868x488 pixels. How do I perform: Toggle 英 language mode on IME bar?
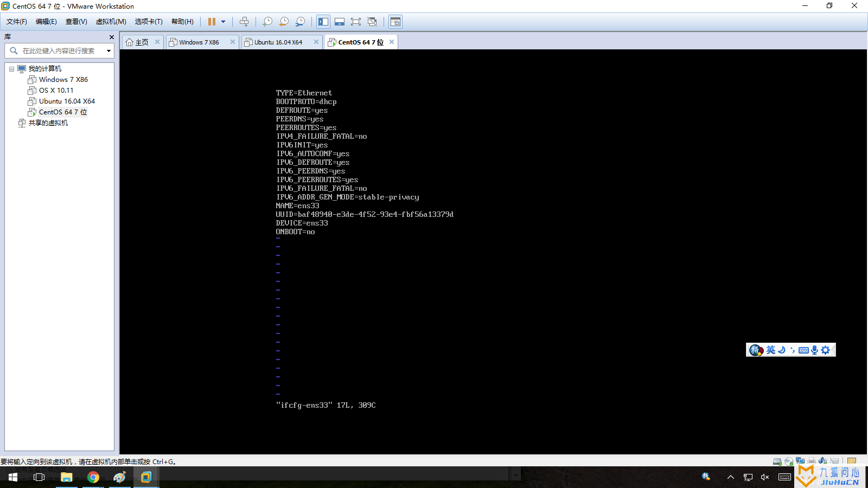tap(770, 350)
